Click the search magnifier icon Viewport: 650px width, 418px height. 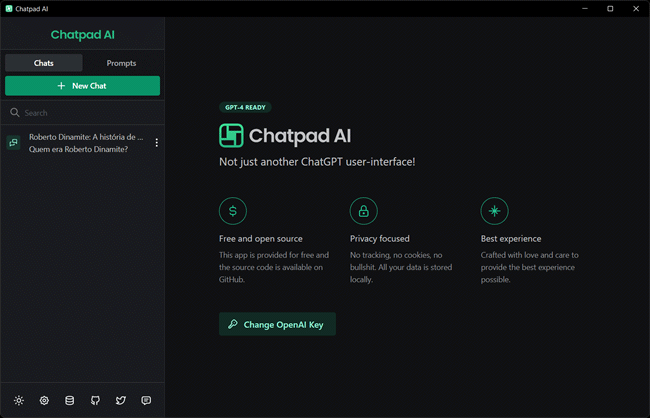pyautogui.click(x=15, y=113)
